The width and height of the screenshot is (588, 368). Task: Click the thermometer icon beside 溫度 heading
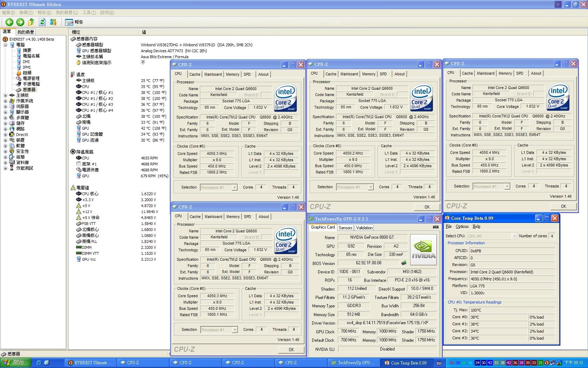point(73,75)
